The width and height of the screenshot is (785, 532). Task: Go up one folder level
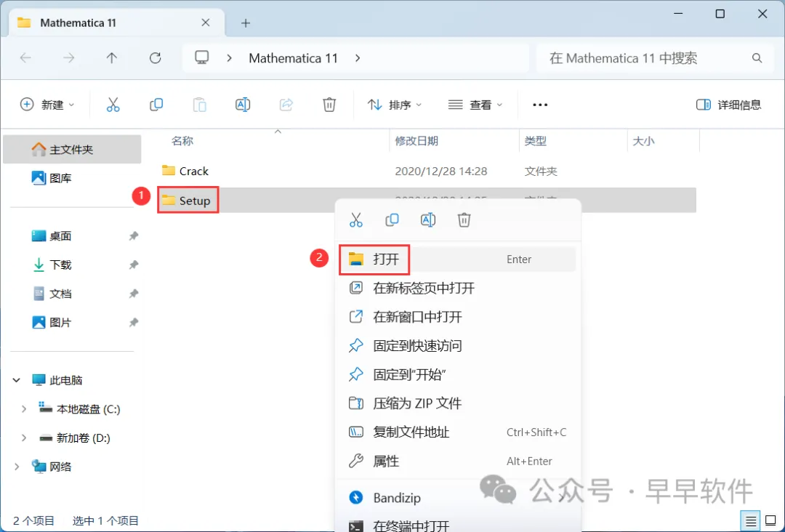point(112,58)
